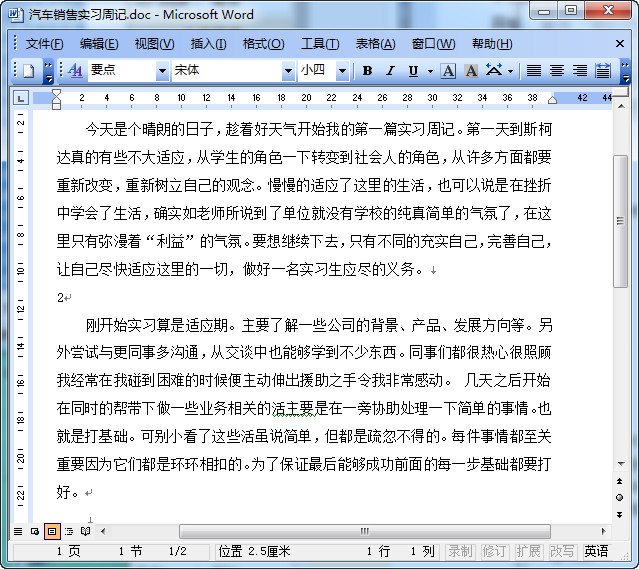Open the 文件(F) menu

coord(44,44)
